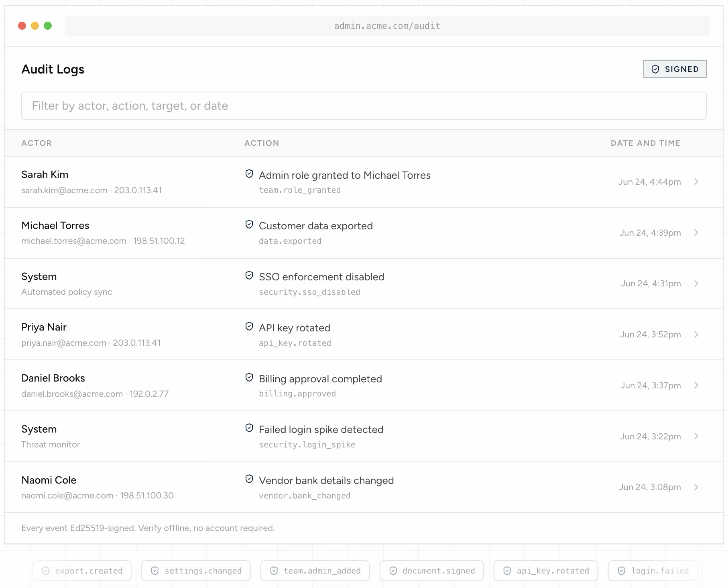Click the yellow window minimize dot
The height and width of the screenshot is (588, 728).
point(35,26)
